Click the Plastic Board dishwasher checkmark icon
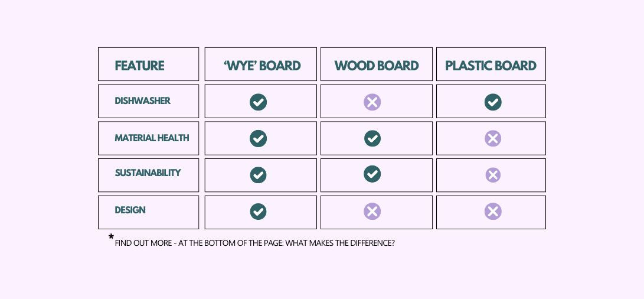Screen dimensions: 644x299 (493, 102)
